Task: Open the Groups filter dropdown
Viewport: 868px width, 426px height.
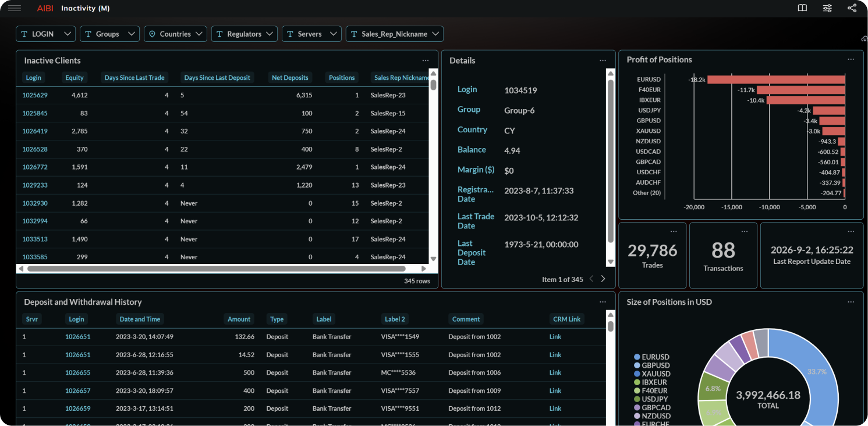Action: point(109,34)
